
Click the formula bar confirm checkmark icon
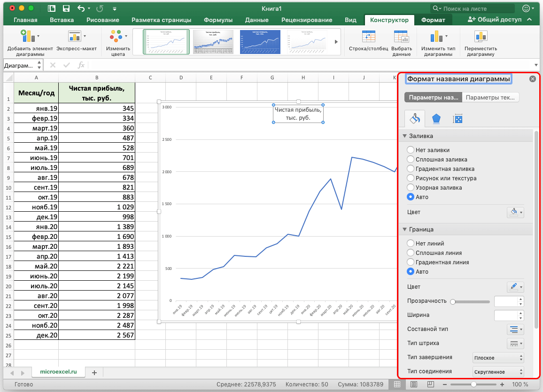point(67,65)
